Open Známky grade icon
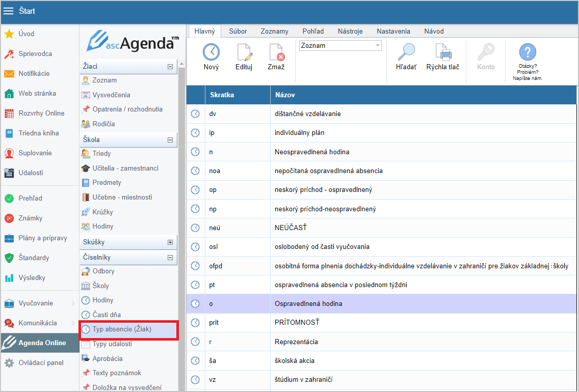This screenshot has width=579, height=392. click(9, 218)
